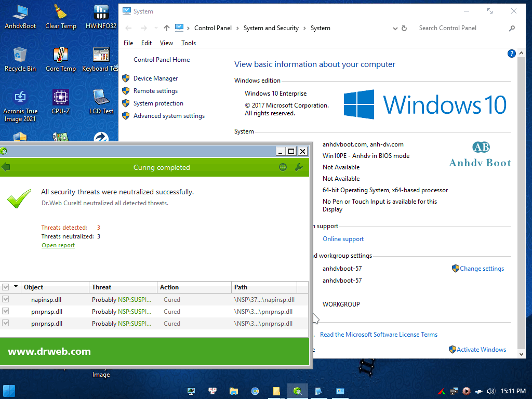This screenshot has width=532, height=399.
Task: Launch Clear Temp from the desktop
Action: point(61,17)
